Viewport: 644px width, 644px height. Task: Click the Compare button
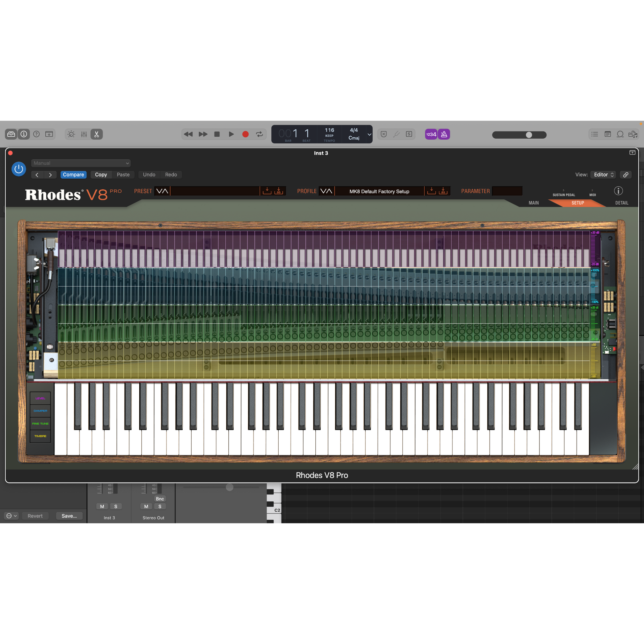[x=73, y=175]
